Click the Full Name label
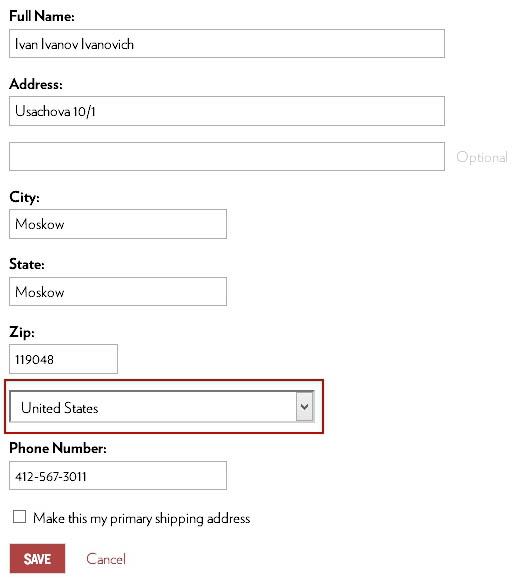Viewport: 512px width, 578px height. [42, 16]
